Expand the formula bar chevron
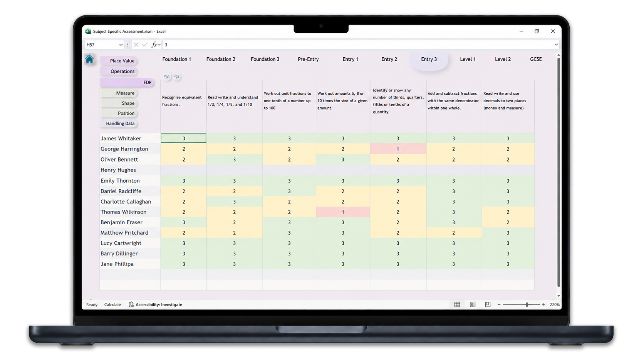Viewport: 644px width, 362px height. [556, 45]
